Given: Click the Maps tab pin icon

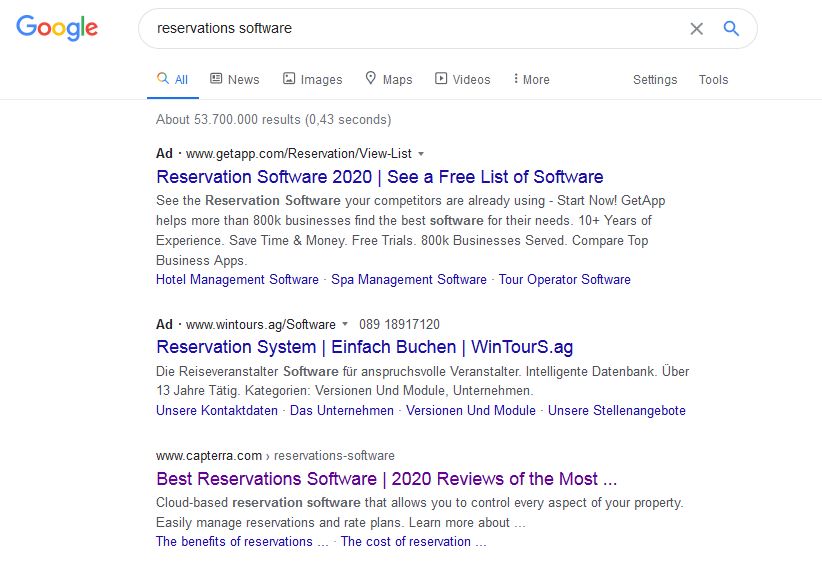Looking at the screenshot, I should coord(371,78).
